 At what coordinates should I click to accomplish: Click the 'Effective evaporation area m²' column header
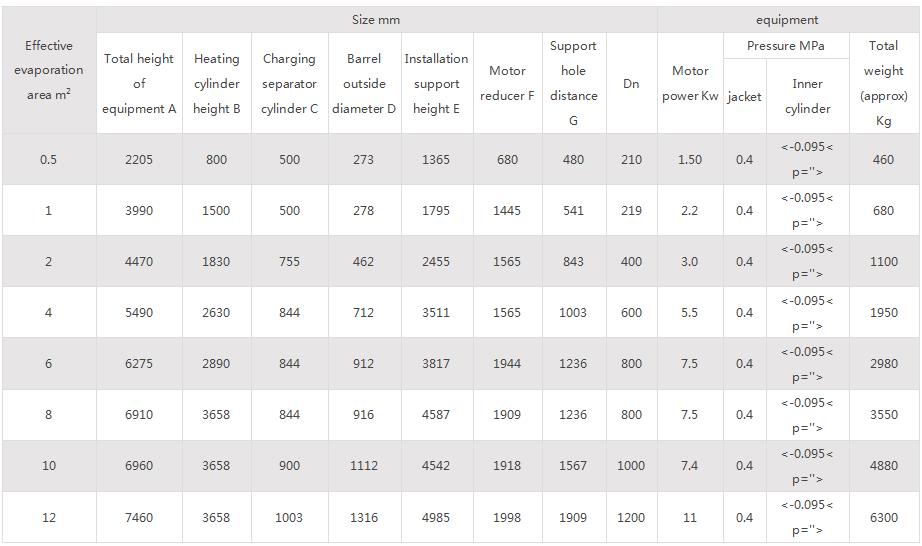click(x=48, y=71)
